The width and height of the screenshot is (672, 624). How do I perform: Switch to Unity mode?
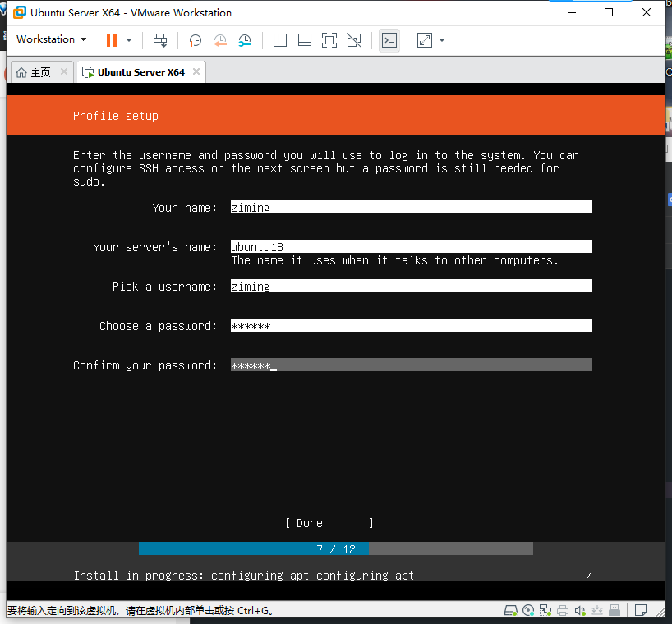(354, 40)
